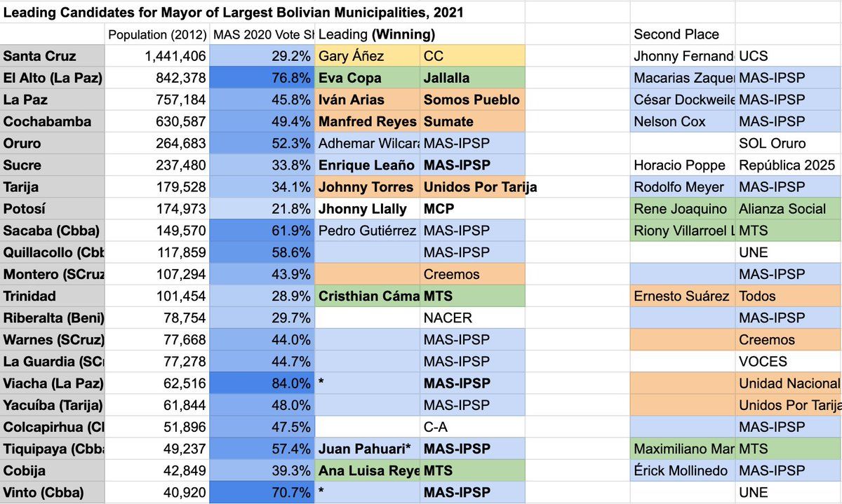Click the Ernesto Suárez cell
The height and width of the screenshot is (504, 842).
coord(683,296)
